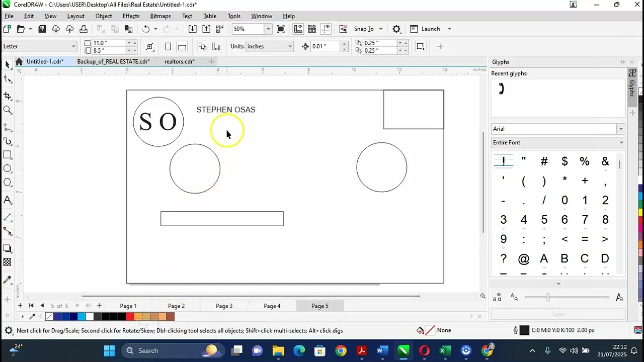Select the Artistic Media tool

(x=8, y=141)
